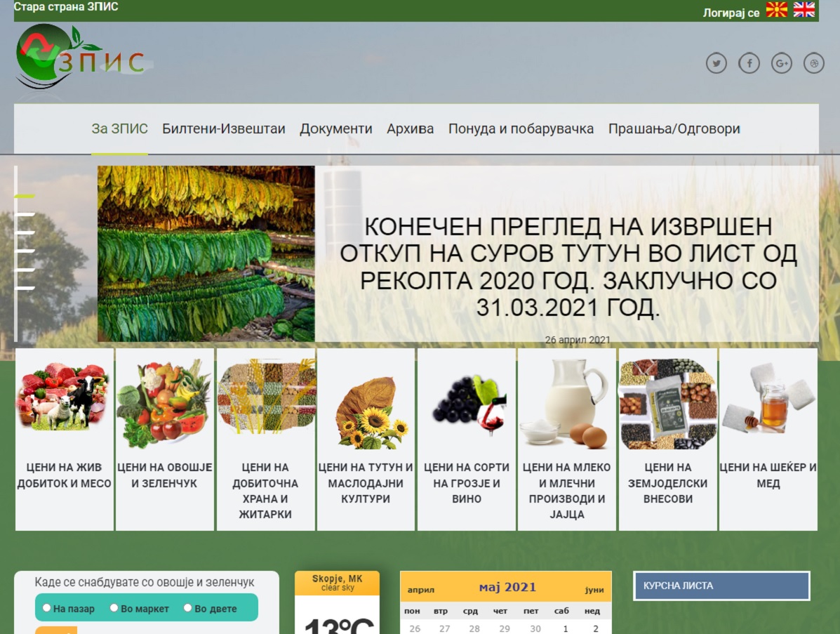Open the Стара страна ЗПИС link

click(x=66, y=7)
